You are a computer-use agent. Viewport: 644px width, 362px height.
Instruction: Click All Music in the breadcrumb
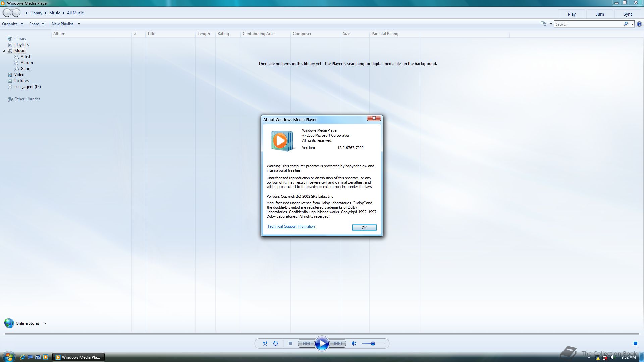[x=75, y=13]
